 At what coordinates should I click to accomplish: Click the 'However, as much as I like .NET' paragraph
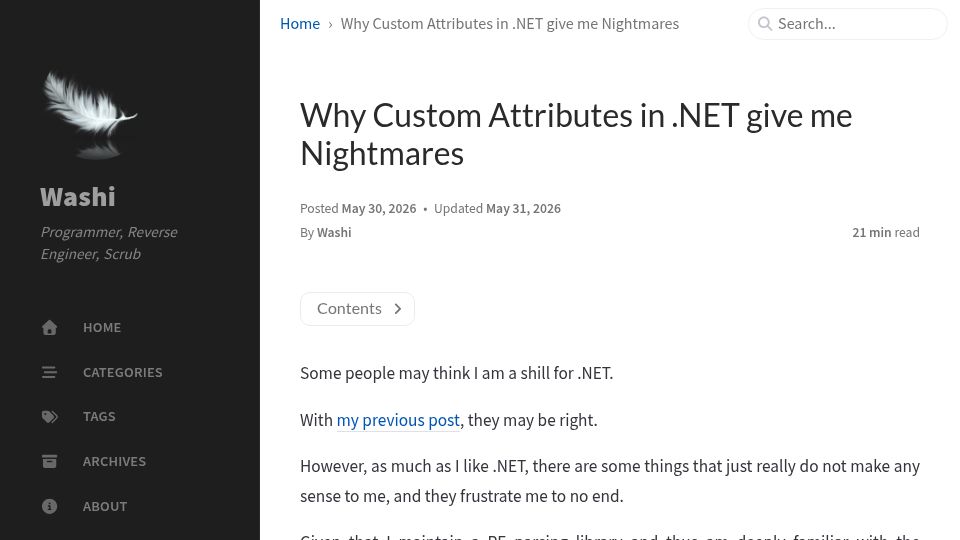tap(610, 481)
